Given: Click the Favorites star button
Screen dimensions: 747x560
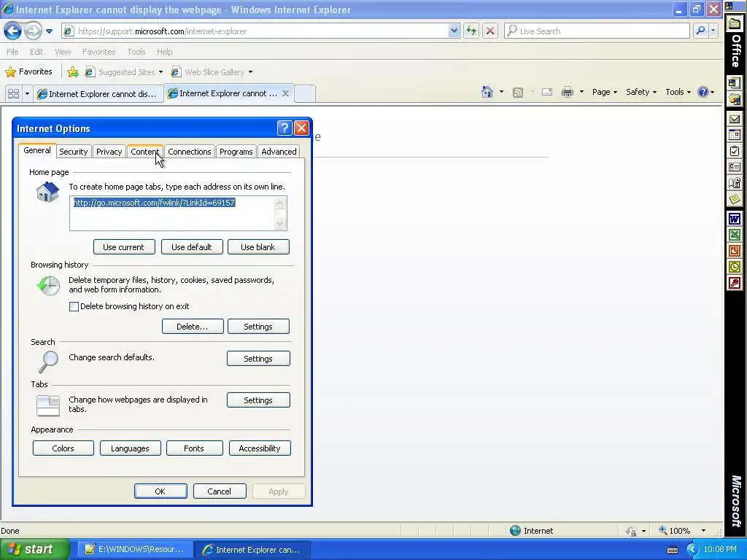Looking at the screenshot, I should [x=28, y=72].
